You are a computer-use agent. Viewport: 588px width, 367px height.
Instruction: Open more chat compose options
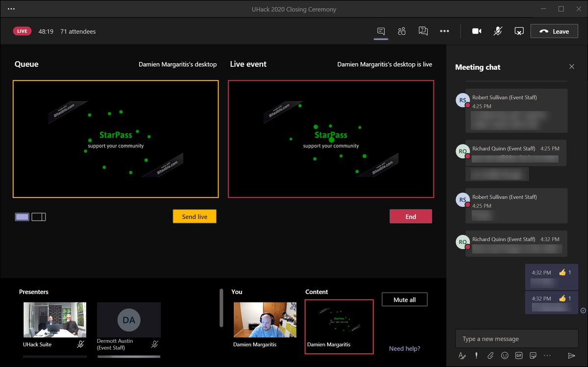click(547, 356)
